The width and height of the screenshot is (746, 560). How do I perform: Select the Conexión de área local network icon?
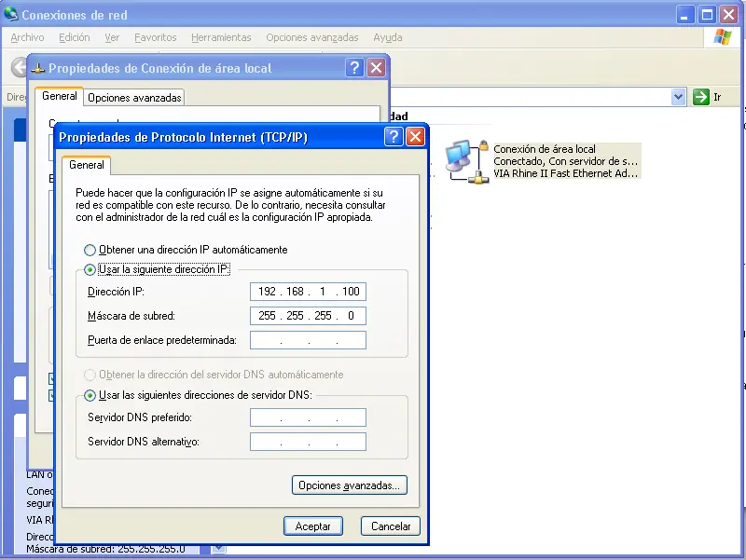pyautogui.click(x=467, y=161)
